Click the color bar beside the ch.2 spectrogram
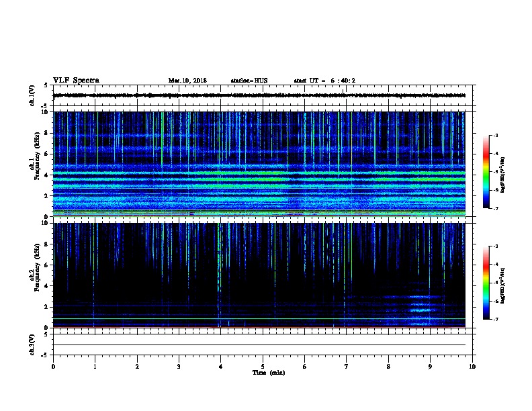The height and width of the screenshot is (411, 532). click(486, 283)
